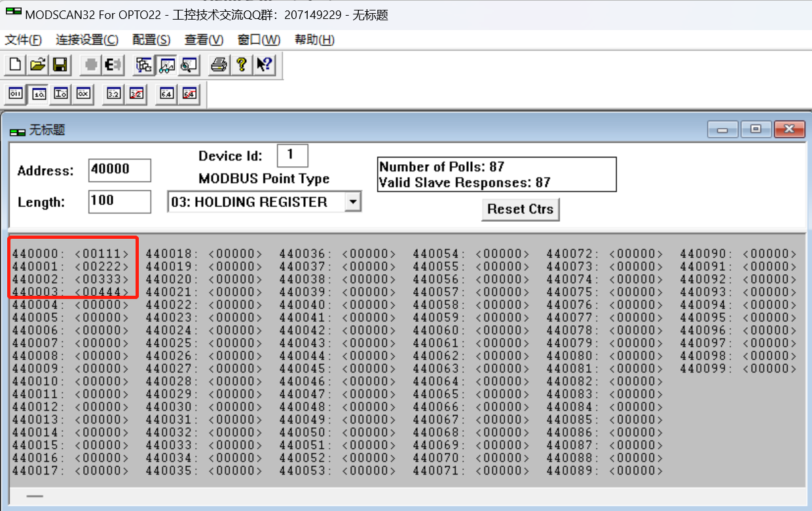Click the Address input field
The image size is (812, 511).
click(120, 170)
